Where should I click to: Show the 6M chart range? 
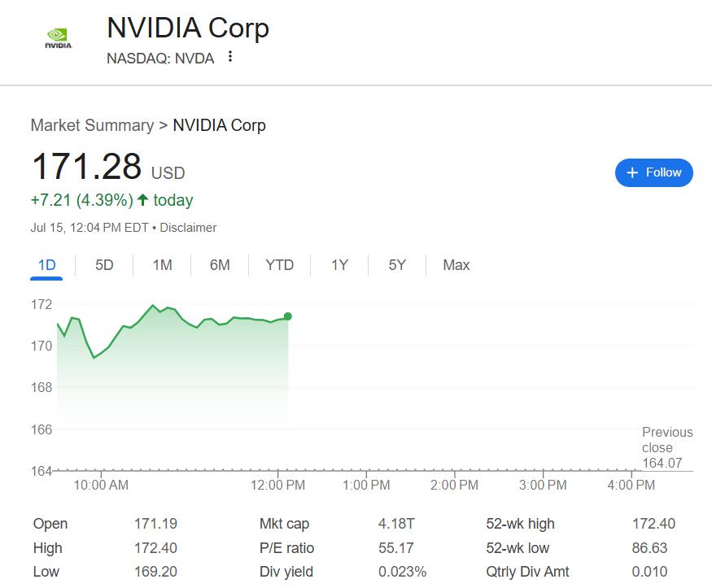tap(220, 265)
